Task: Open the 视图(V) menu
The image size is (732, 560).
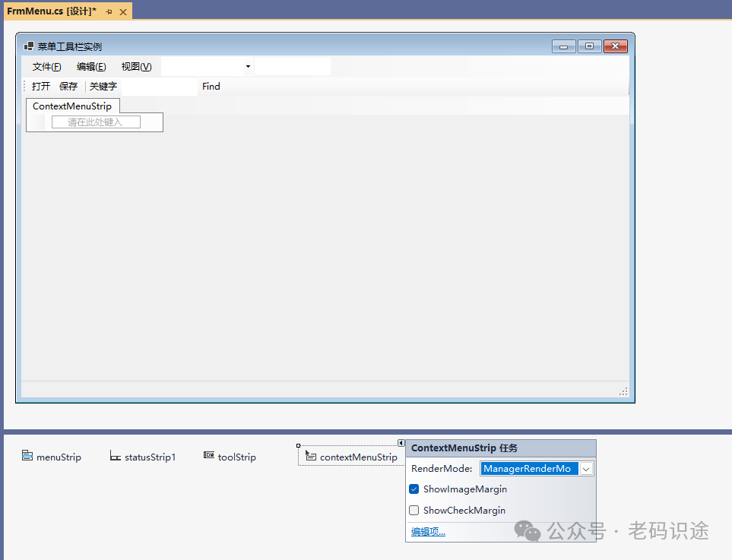Action: pyautogui.click(x=136, y=67)
